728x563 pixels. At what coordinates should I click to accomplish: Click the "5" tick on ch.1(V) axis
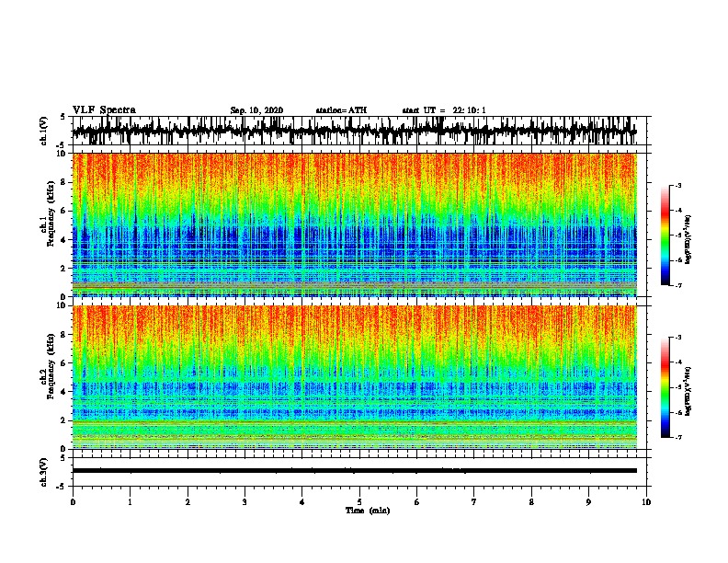[63, 117]
